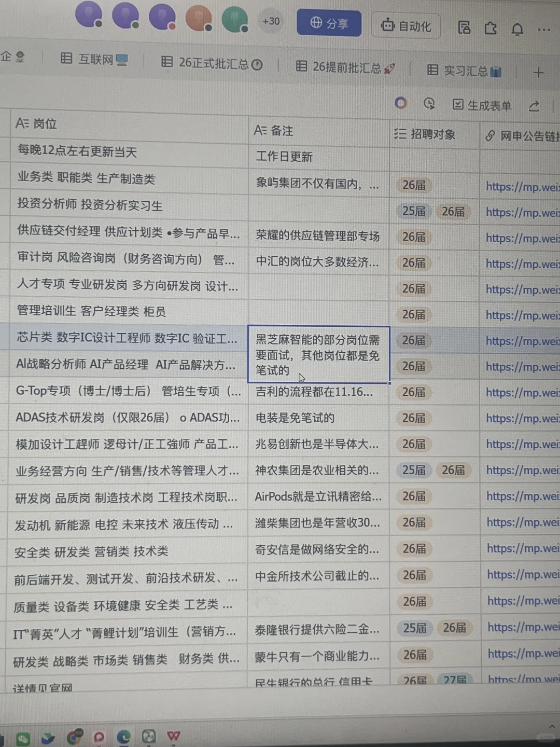Select the cell '审计岗 风险咨询岗 (财务咨询方向)'
The height and width of the screenshot is (747, 560).
point(129,259)
